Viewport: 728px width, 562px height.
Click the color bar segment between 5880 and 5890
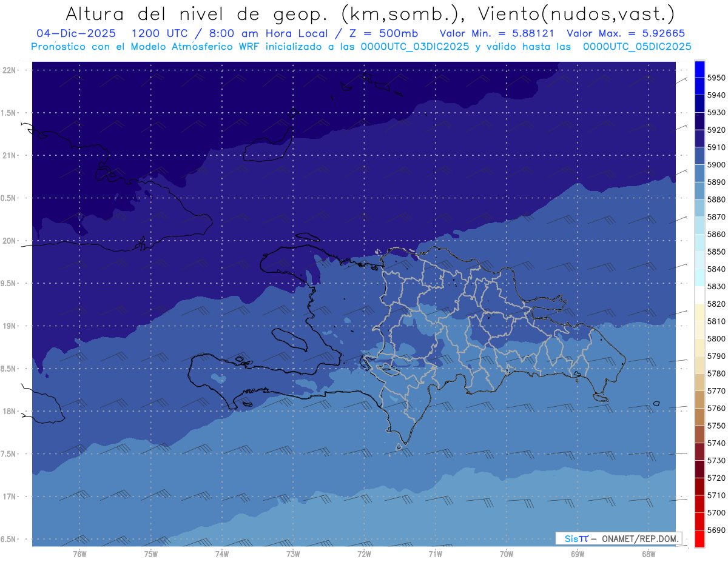pyautogui.click(x=699, y=190)
